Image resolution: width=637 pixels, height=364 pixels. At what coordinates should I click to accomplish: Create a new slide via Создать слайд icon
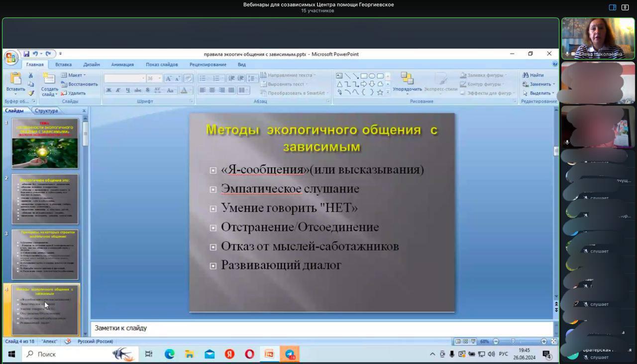point(49,78)
